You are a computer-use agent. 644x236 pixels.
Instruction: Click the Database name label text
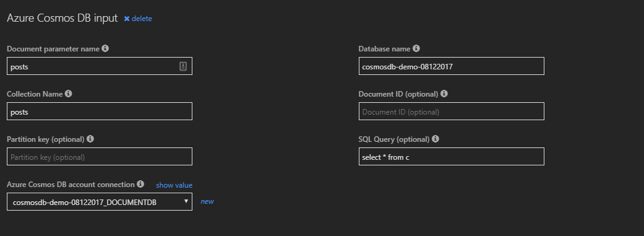point(384,49)
